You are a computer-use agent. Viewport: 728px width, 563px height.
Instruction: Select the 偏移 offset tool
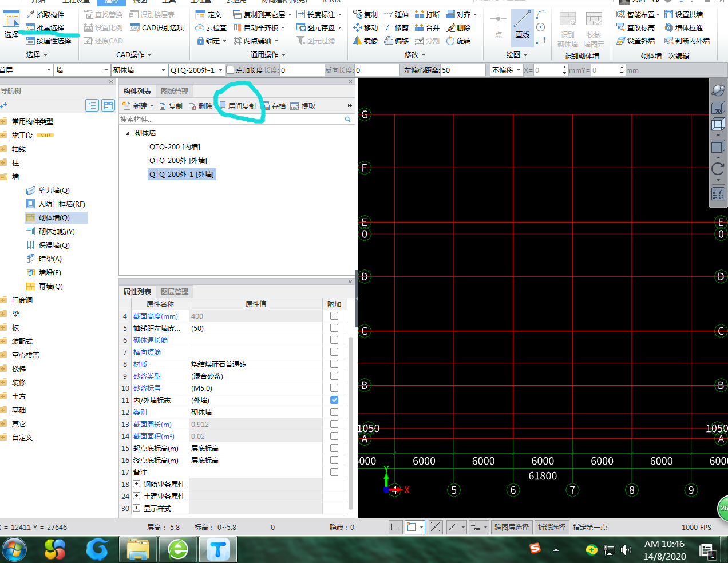click(396, 41)
